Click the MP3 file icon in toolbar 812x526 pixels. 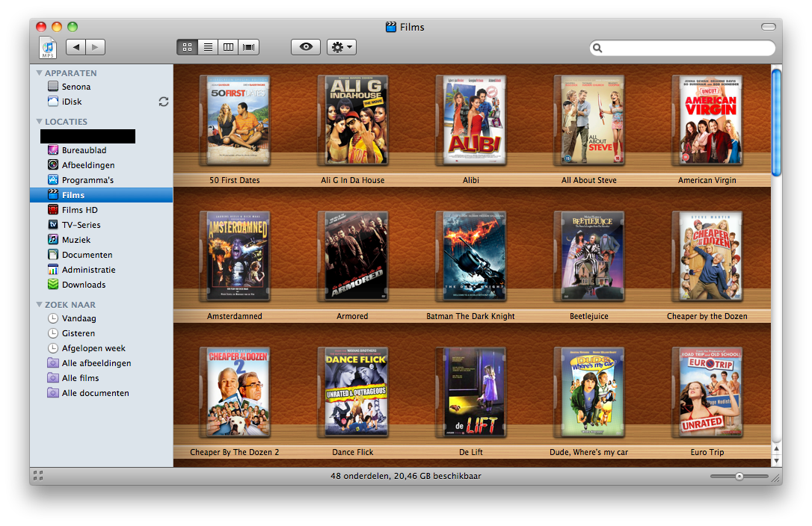tap(48, 47)
